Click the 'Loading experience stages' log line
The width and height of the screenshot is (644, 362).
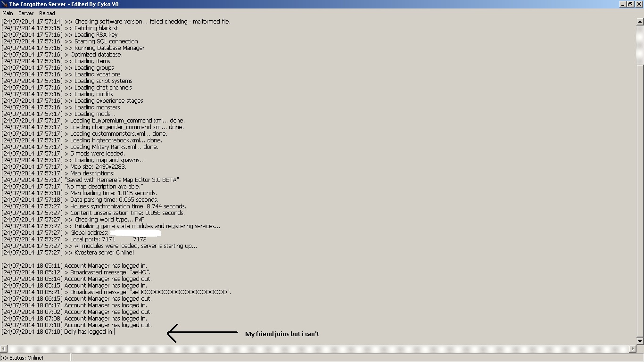72,101
